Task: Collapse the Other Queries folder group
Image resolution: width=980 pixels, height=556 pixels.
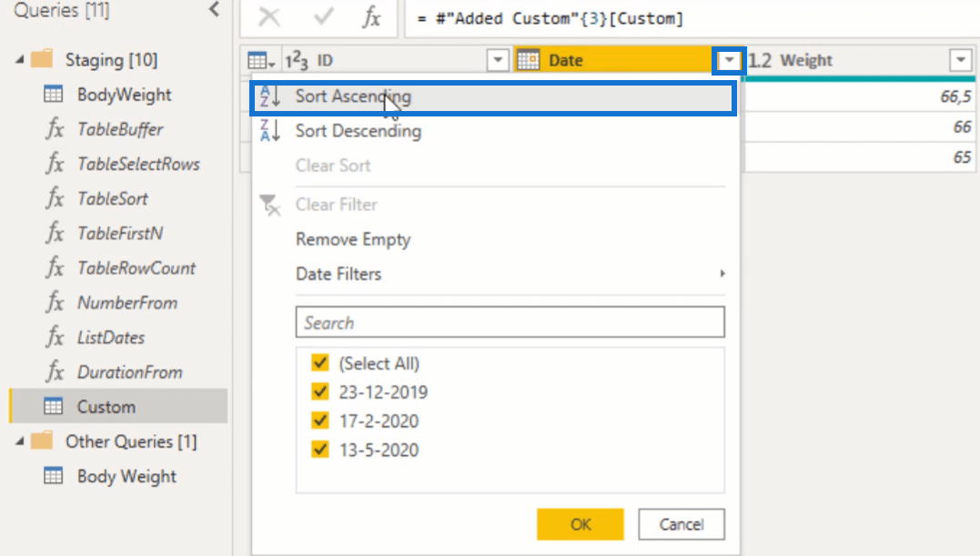Action: [19, 441]
